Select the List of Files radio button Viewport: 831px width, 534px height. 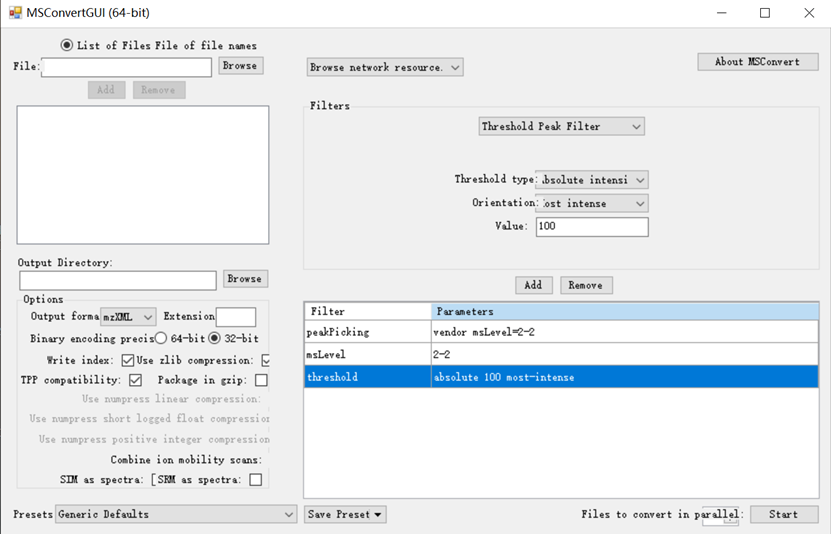click(67, 45)
